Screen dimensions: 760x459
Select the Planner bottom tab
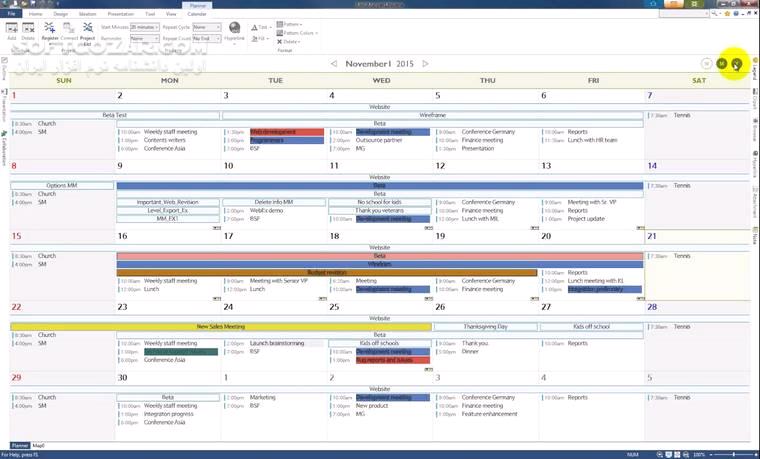[20, 445]
